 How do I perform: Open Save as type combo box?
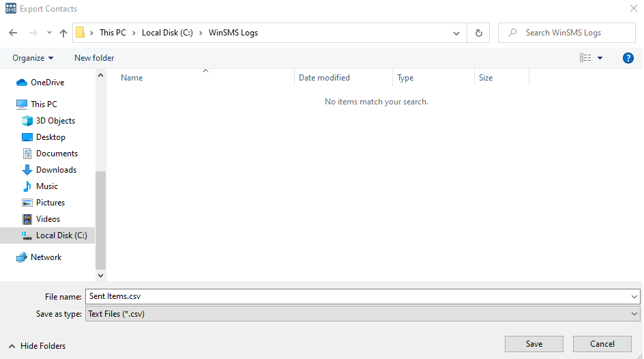[x=363, y=314]
